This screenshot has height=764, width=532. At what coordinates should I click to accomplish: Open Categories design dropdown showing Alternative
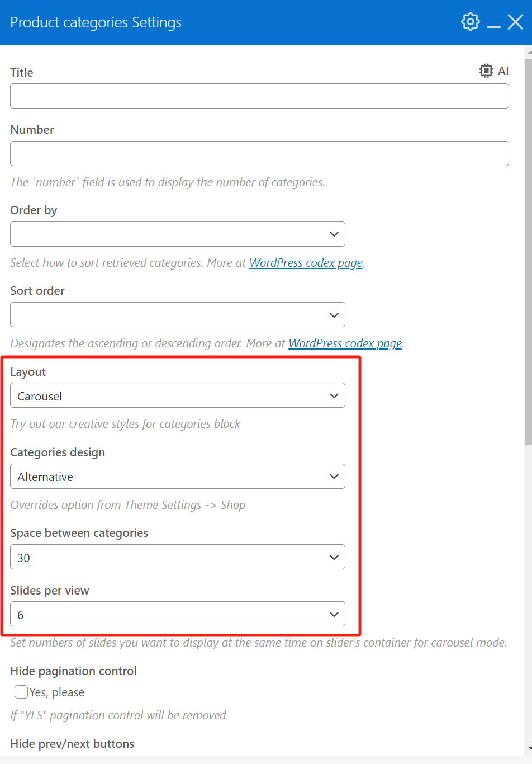coord(178,477)
